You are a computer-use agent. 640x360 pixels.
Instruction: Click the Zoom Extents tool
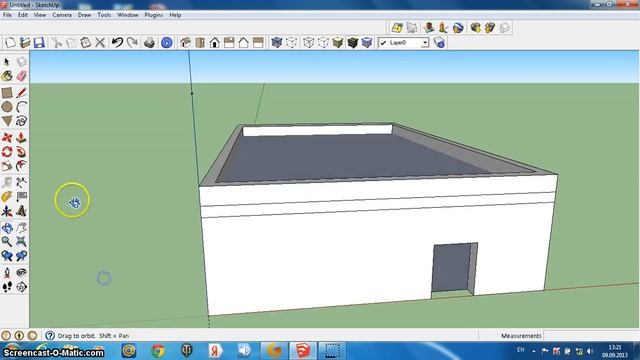click(21, 242)
